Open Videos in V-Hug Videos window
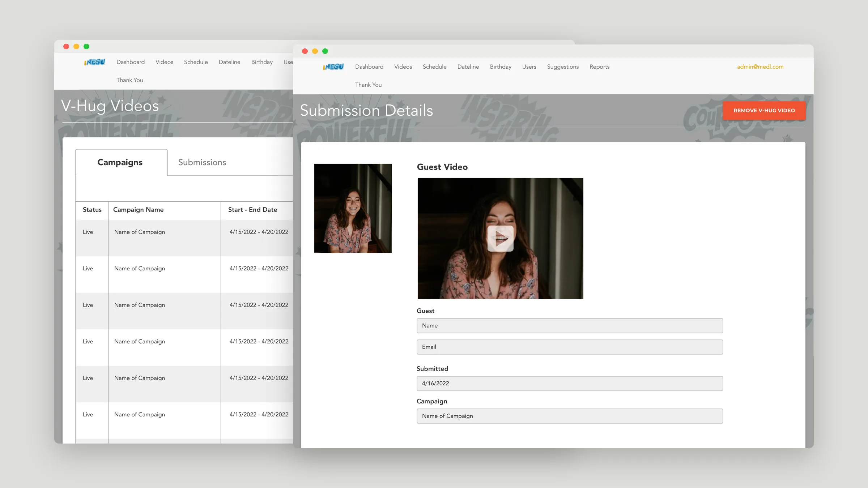Screen dimensions: 868x488 coord(164,62)
